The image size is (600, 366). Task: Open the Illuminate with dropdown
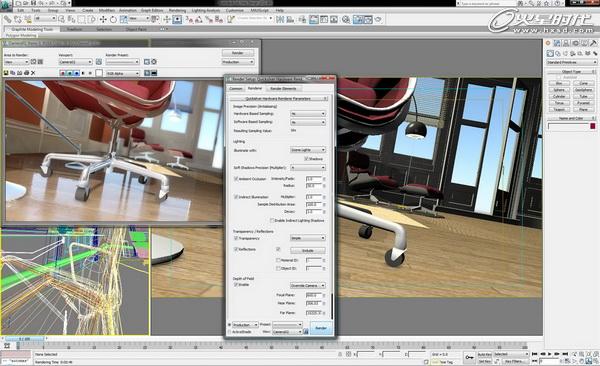(308, 150)
